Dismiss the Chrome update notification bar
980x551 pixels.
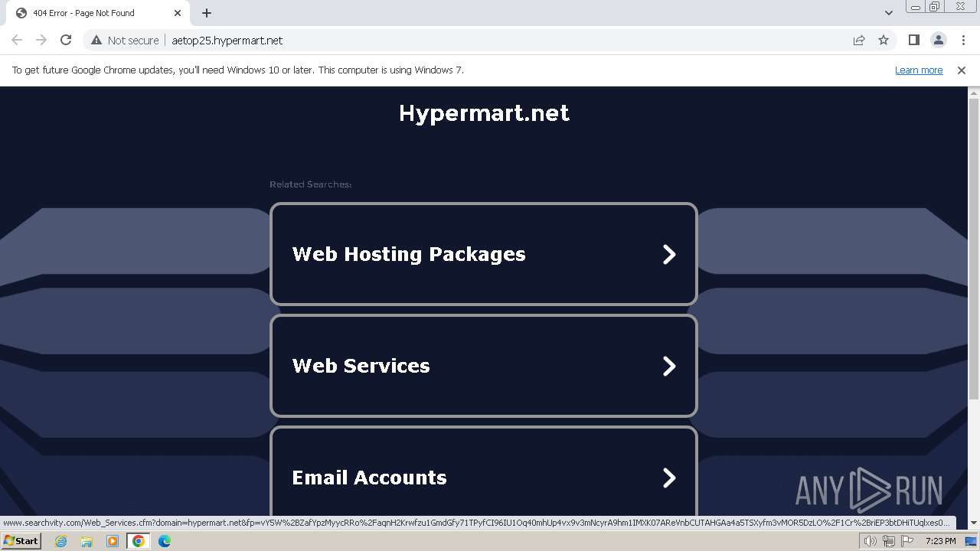[x=962, y=70]
